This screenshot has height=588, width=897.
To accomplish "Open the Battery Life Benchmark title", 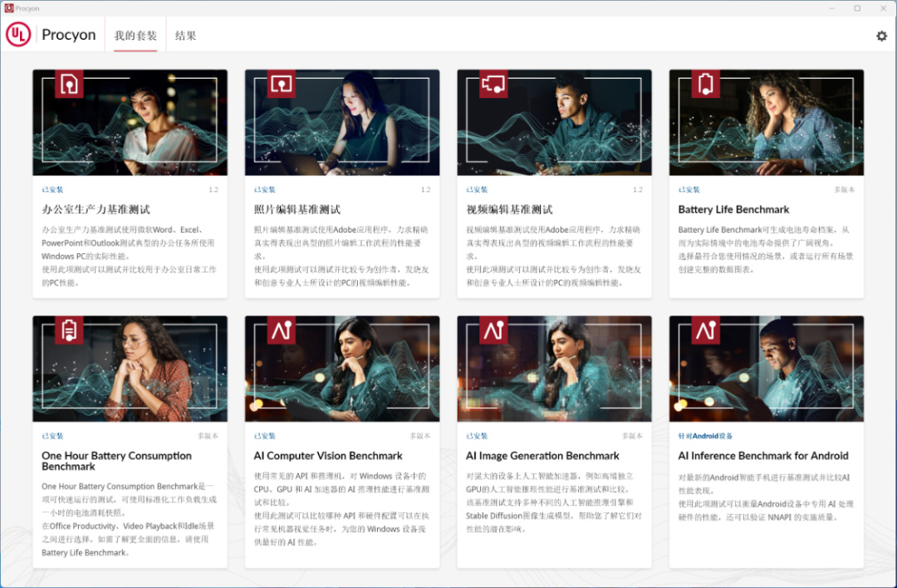I will [x=733, y=209].
